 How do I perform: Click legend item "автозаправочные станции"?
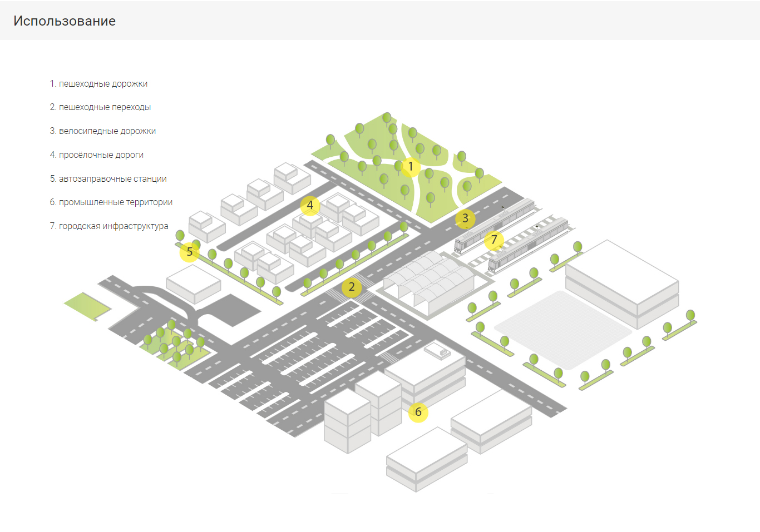[108, 179]
